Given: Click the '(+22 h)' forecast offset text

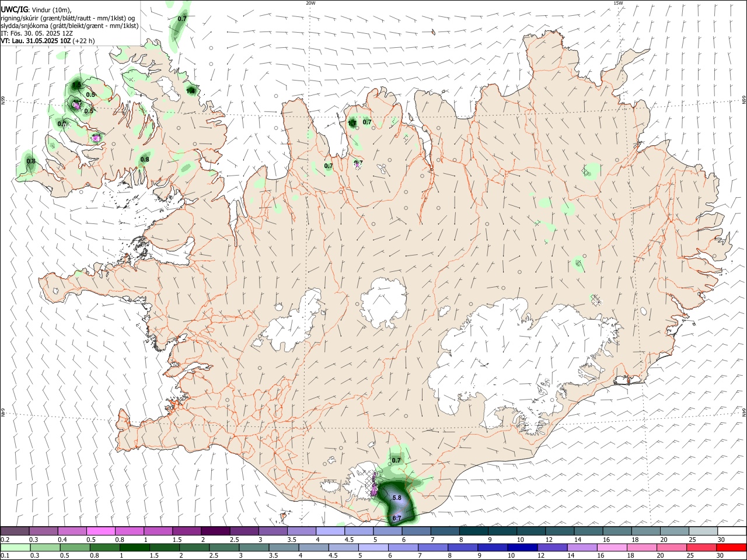Looking at the screenshot, I should click(x=84, y=41).
